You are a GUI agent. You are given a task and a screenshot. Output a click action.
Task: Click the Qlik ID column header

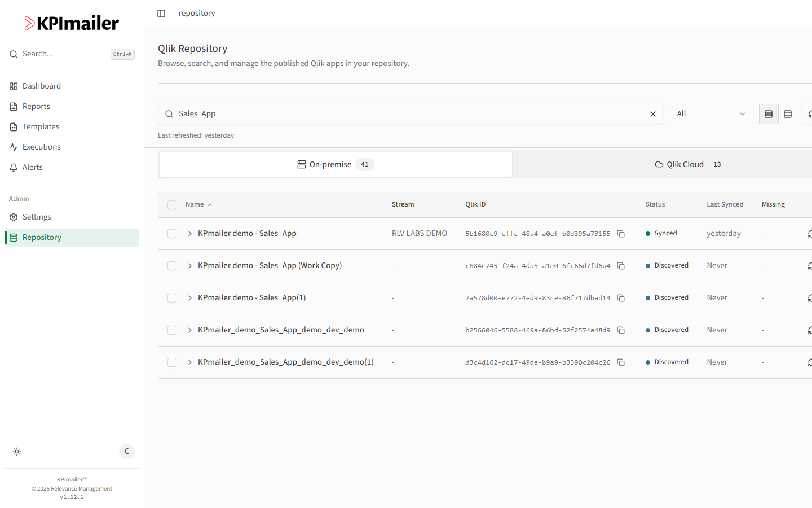click(x=475, y=204)
